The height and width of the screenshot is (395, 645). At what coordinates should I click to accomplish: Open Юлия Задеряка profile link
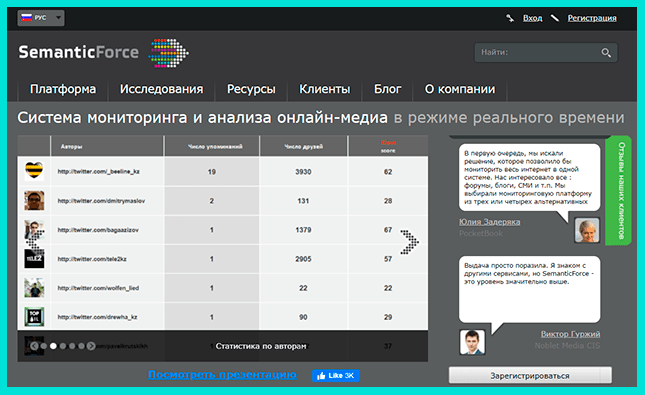(x=490, y=222)
